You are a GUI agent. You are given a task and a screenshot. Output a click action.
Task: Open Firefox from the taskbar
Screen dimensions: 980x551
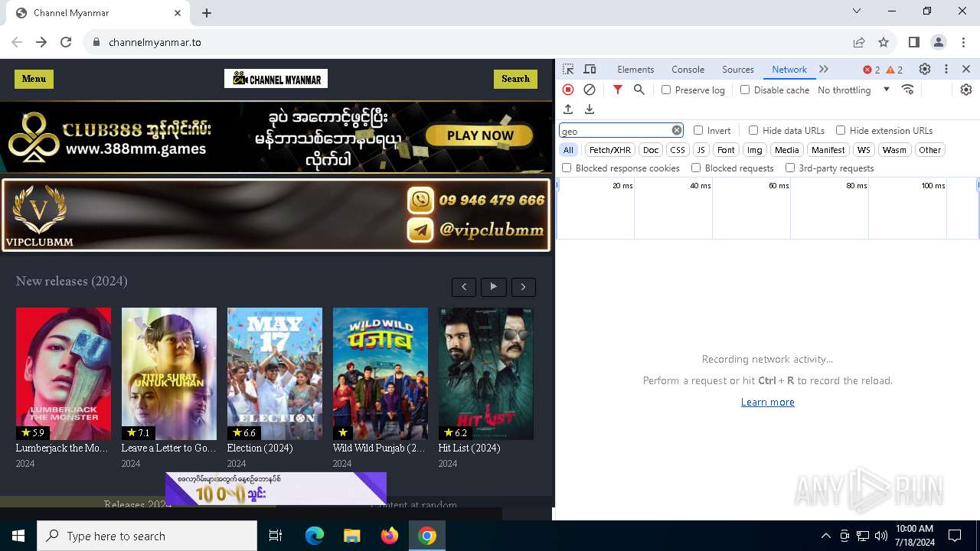(390, 536)
